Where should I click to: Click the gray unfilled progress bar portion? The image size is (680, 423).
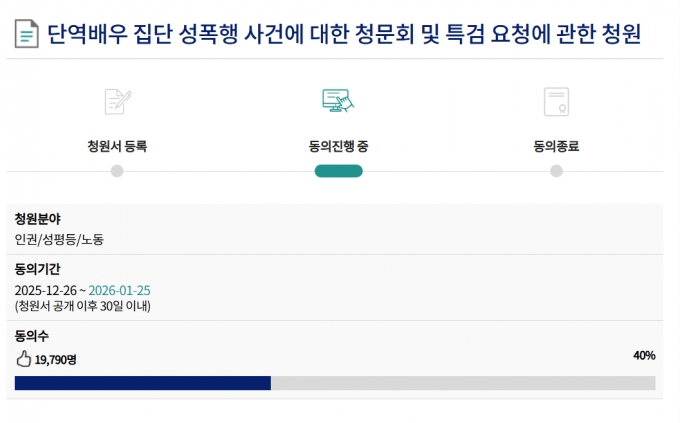[462, 383]
